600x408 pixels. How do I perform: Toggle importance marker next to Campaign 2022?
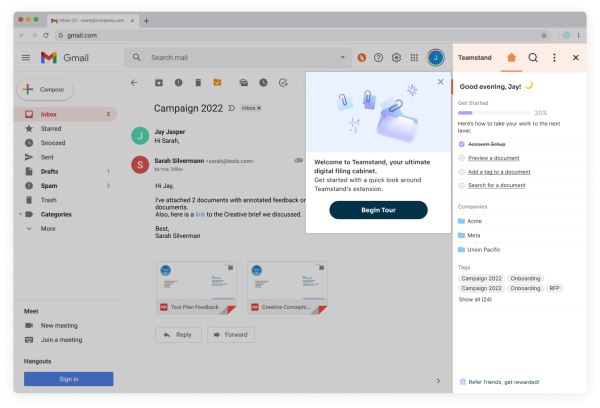point(232,108)
